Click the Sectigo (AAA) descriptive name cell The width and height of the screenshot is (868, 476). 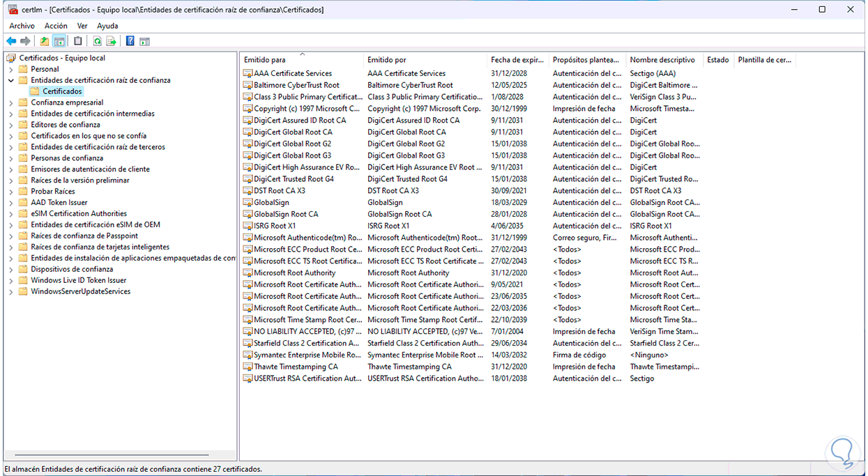coord(653,73)
